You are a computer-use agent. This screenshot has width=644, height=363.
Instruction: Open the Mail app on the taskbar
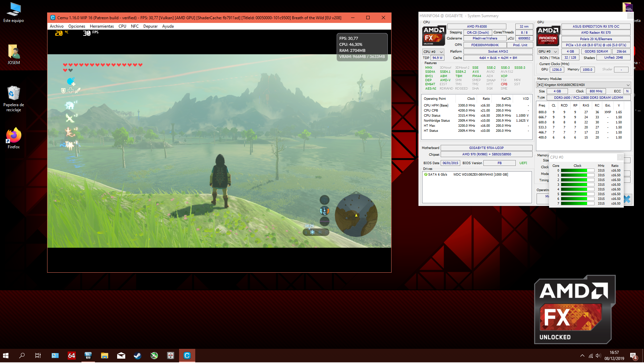tap(121, 356)
